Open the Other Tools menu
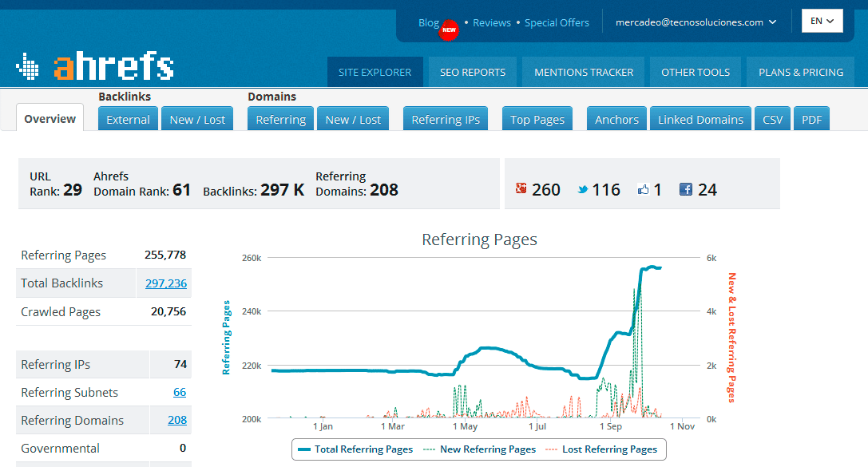The width and height of the screenshot is (868, 467). coord(696,72)
